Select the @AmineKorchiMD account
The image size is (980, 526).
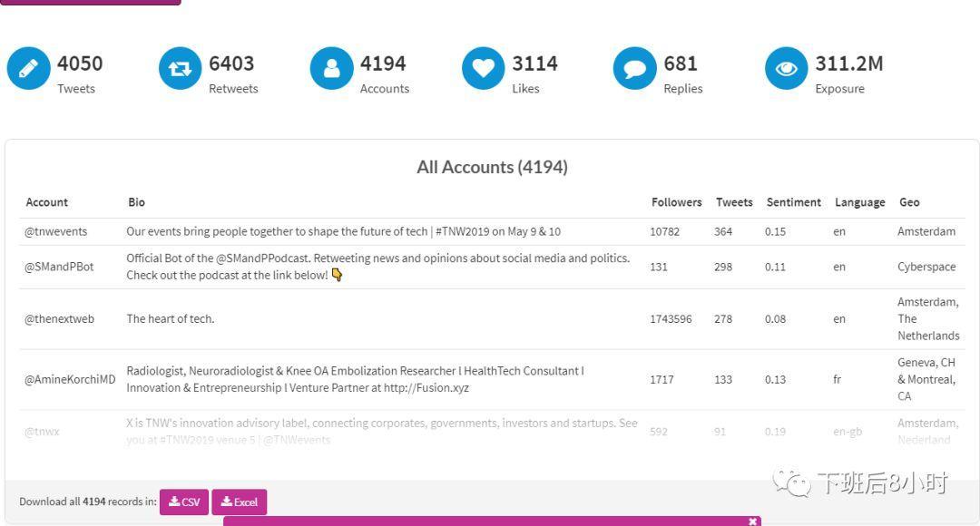[70, 379]
